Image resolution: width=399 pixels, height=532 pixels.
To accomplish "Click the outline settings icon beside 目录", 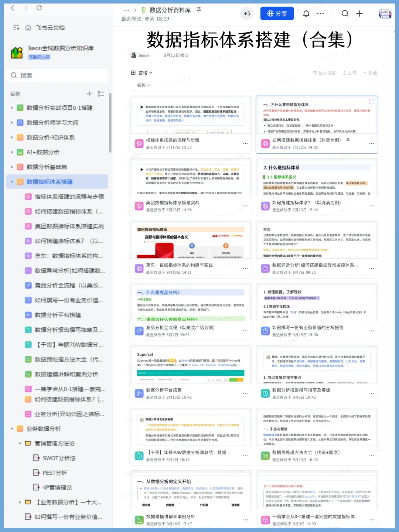I will tap(100, 94).
